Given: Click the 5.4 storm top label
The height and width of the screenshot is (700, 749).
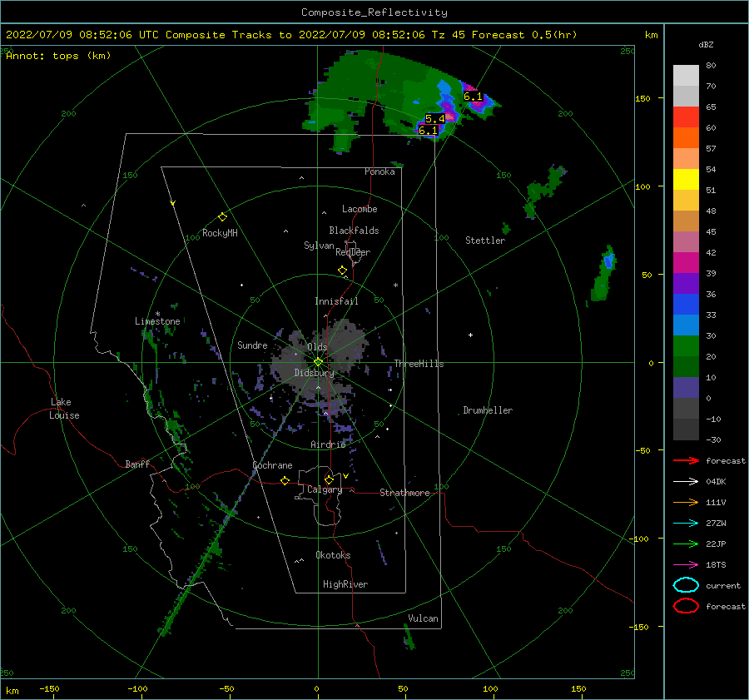Looking at the screenshot, I should [435, 118].
